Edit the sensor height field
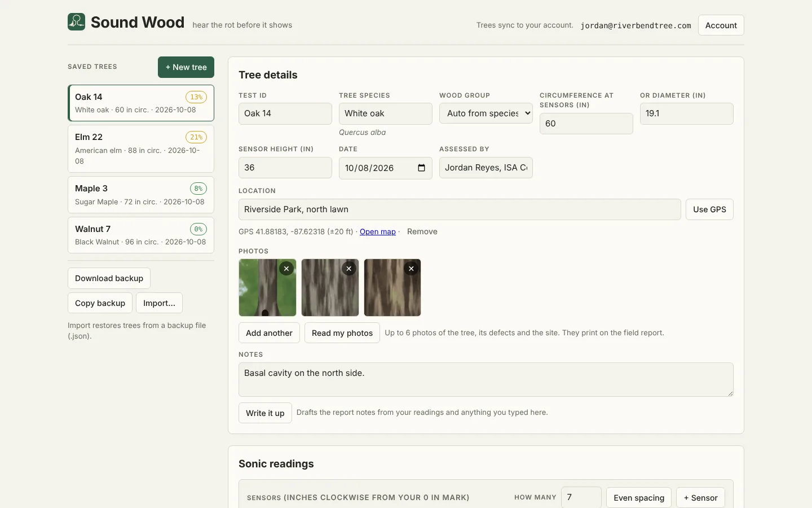Screen dimensions: 812x508 (285, 168)
